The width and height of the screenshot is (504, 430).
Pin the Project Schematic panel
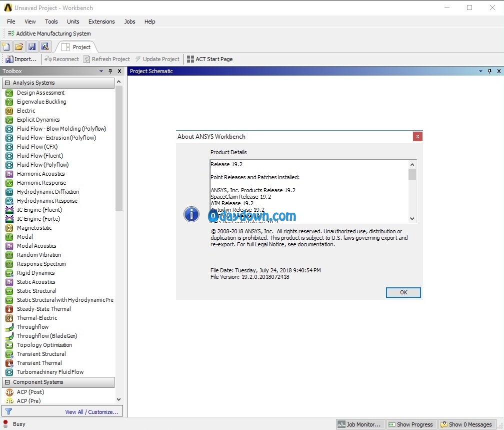pos(489,71)
